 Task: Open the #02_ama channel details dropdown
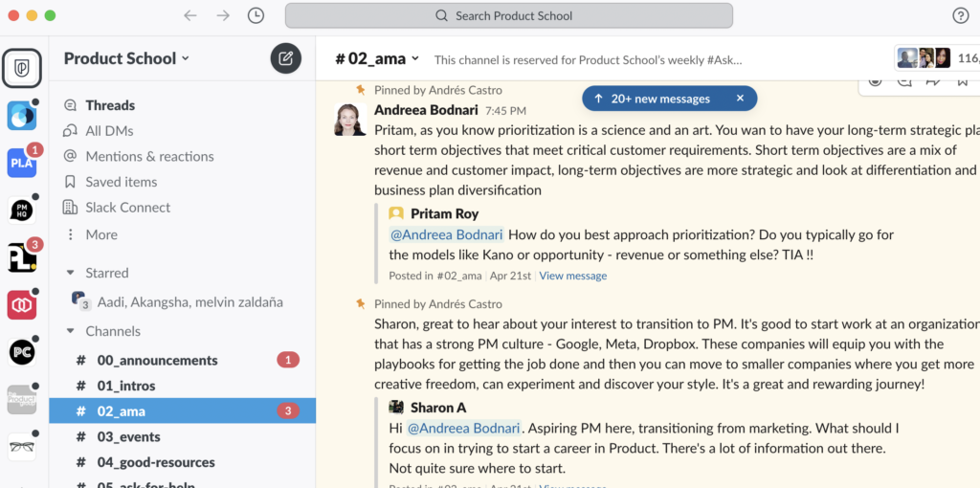377,59
